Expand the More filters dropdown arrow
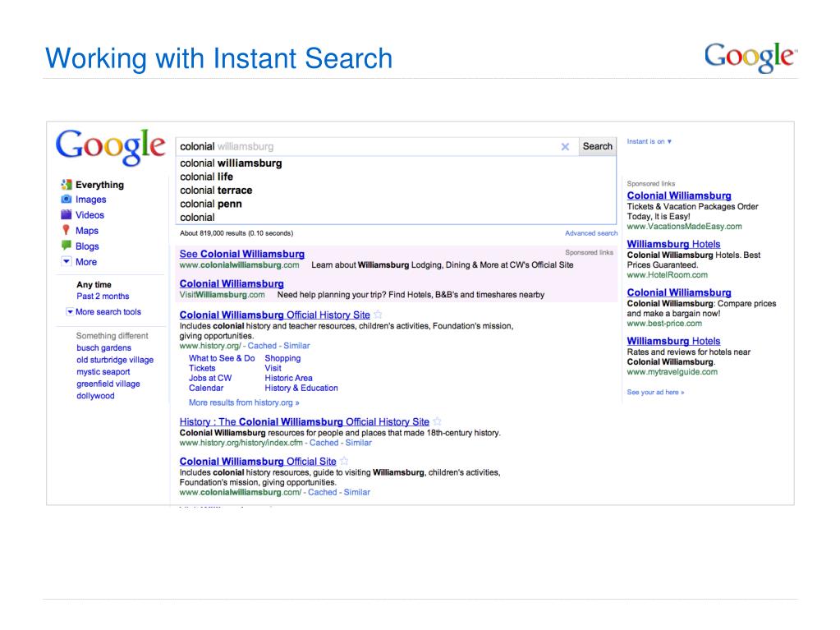The image size is (840, 630). pyautogui.click(x=67, y=261)
